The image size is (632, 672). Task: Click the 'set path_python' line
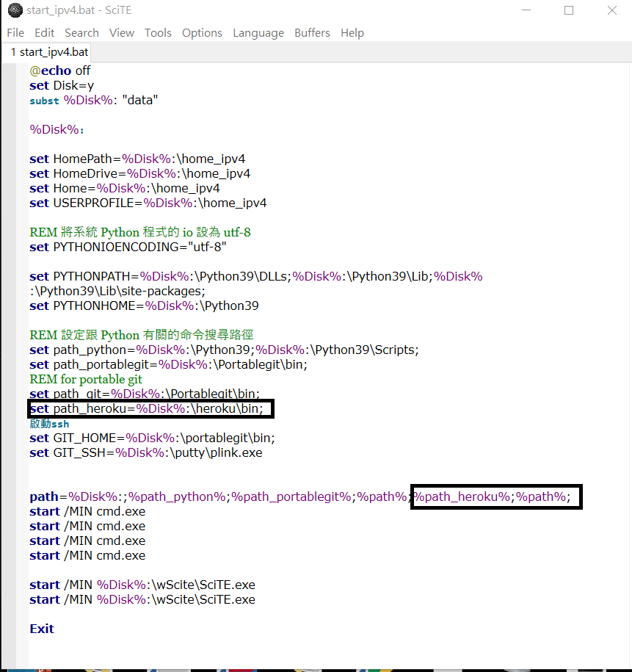click(224, 350)
